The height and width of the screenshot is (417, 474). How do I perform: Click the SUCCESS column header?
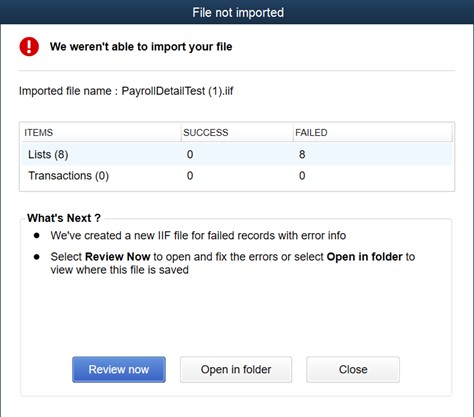(237, 133)
